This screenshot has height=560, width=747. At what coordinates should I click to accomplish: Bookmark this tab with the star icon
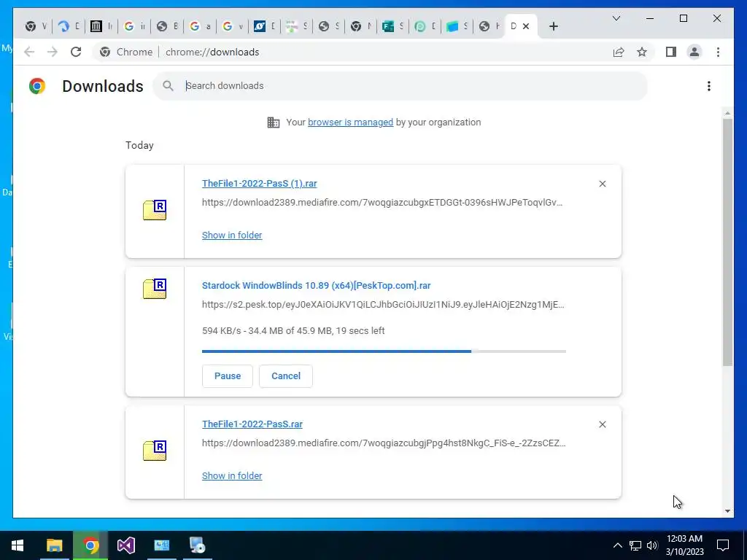(642, 52)
